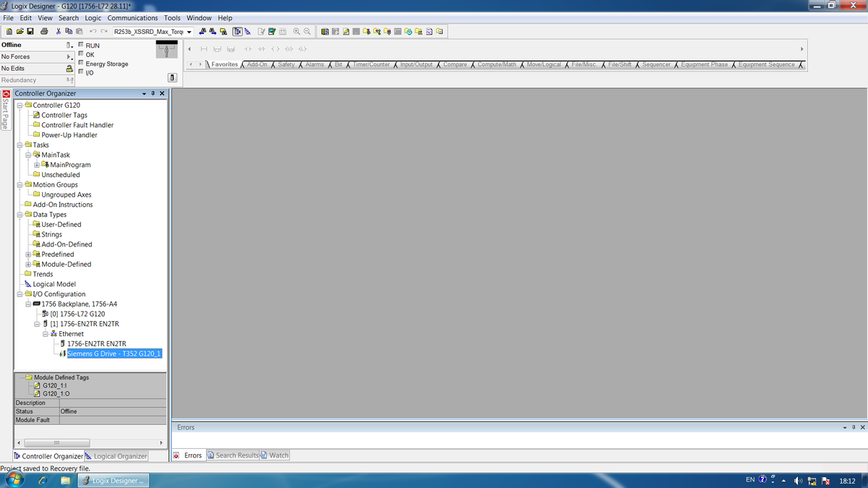Switch to the Logical Organizer tab
This screenshot has height=488, width=868.
click(119, 456)
